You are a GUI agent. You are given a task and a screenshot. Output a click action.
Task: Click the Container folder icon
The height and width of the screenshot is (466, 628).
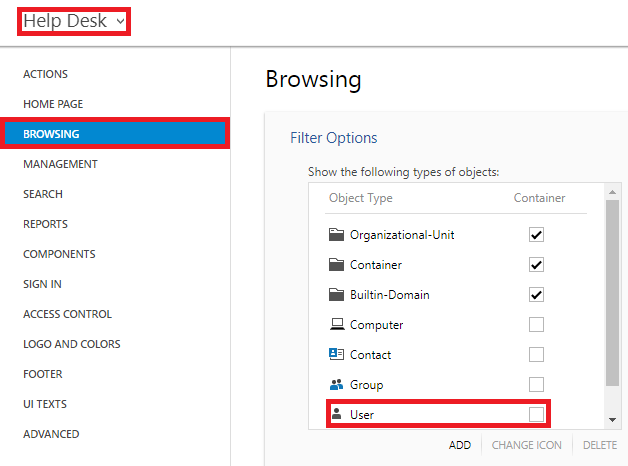pos(336,265)
